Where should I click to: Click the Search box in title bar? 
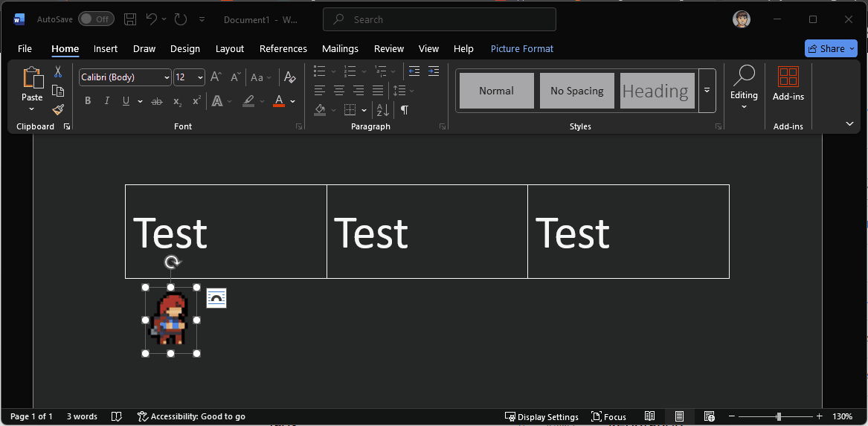pyautogui.click(x=439, y=19)
